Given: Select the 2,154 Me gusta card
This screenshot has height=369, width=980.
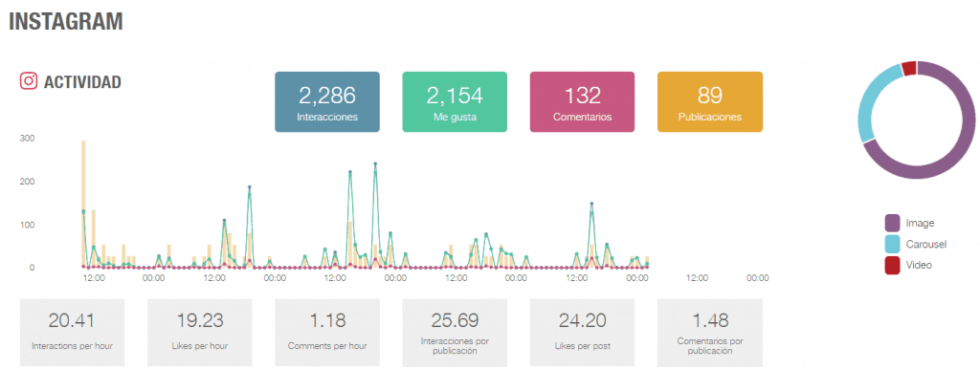Looking at the screenshot, I should point(455,101).
